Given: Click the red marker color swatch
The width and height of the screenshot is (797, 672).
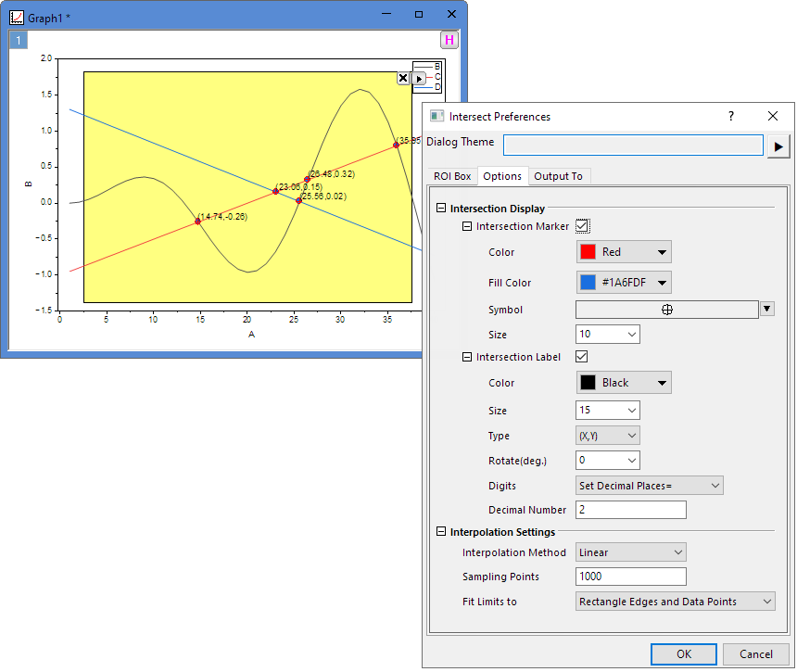Looking at the screenshot, I should [x=588, y=252].
